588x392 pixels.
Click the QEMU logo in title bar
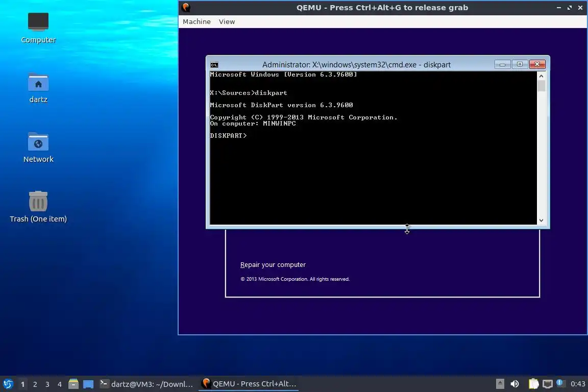point(186,8)
